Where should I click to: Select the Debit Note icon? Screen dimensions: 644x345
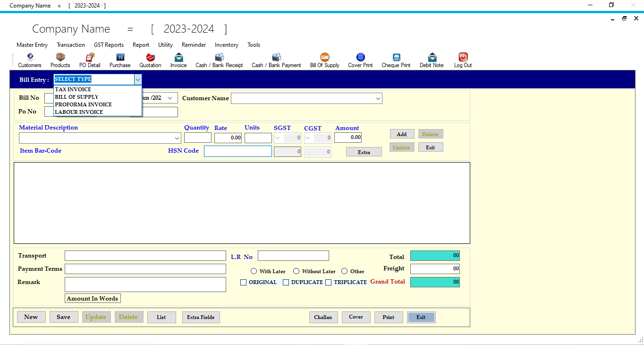click(431, 60)
